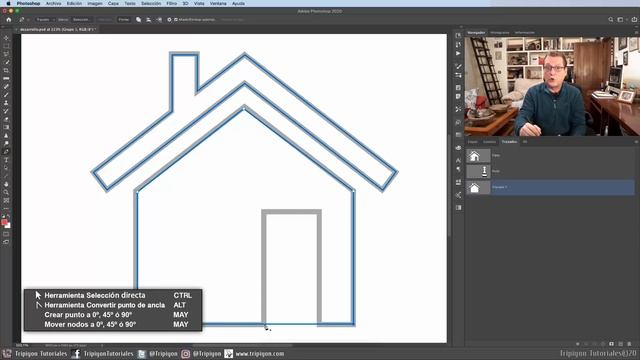
Task: Select the Rectangular Marquee tool
Action: 6,46
